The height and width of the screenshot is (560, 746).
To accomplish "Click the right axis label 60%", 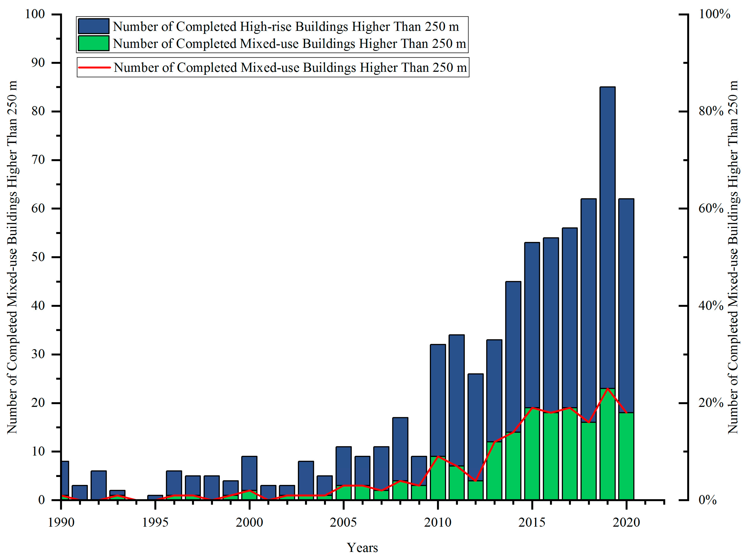I will (x=711, y=208).
